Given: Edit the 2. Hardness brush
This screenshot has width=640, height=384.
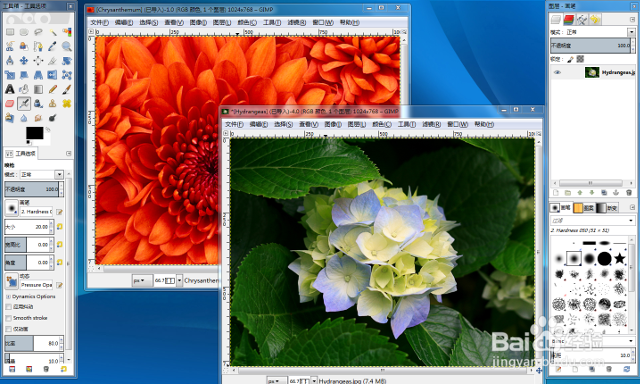Looking at the screenshot, I should pyautogui.click(x=59, y=212).
